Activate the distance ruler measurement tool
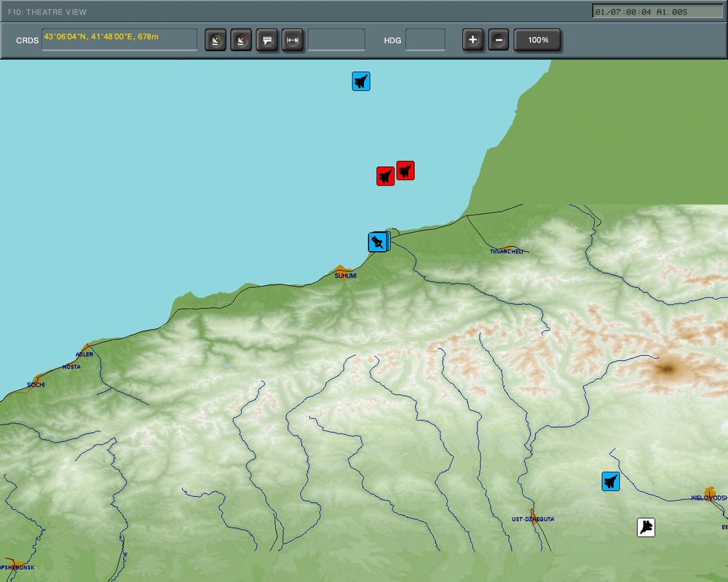Viewport: 728px width, 582px height. (x=292, y=40)
